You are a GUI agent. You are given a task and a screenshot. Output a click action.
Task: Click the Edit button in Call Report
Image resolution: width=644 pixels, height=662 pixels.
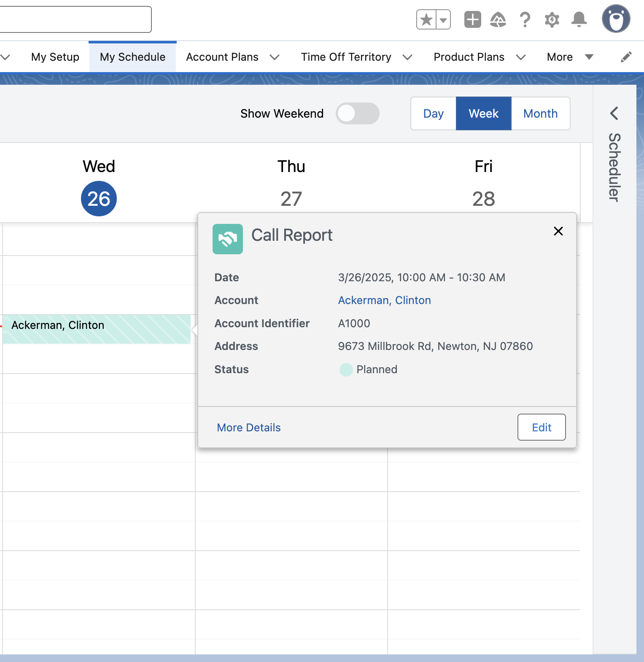pos(541,427)
